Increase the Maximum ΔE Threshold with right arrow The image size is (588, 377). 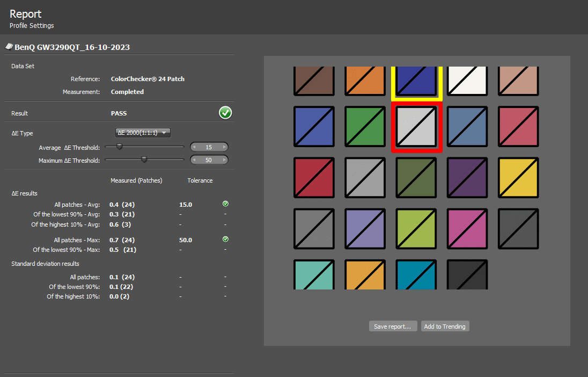click(224, 160)
